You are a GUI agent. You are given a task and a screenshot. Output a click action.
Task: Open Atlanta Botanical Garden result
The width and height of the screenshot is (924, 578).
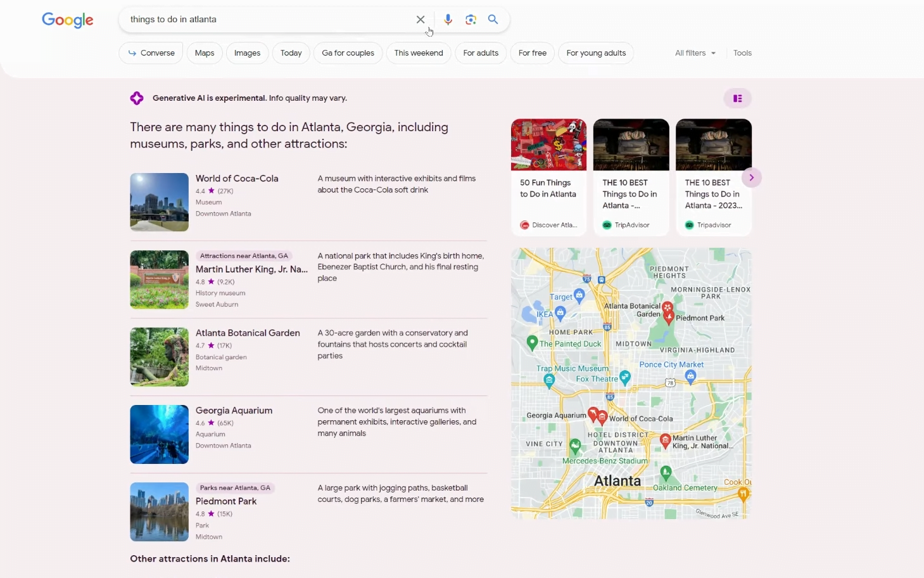pyautogui.click(x=248, y=333)
